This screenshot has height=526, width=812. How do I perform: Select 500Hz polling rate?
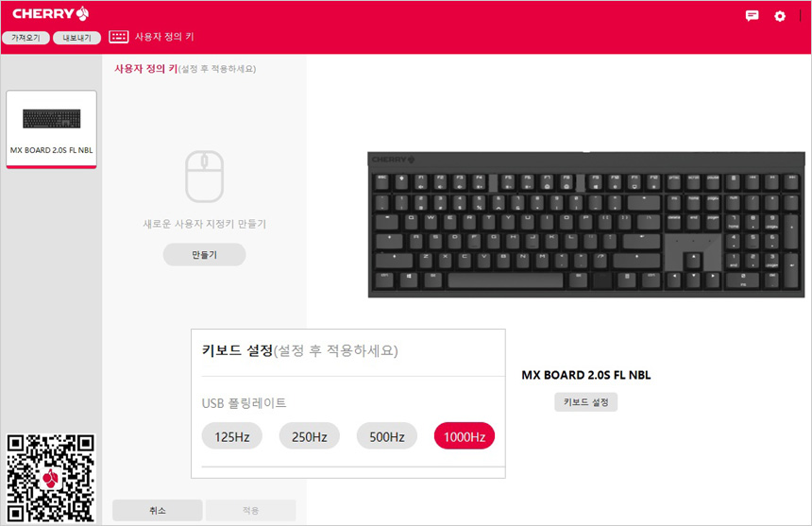click(x=387, y=436)
